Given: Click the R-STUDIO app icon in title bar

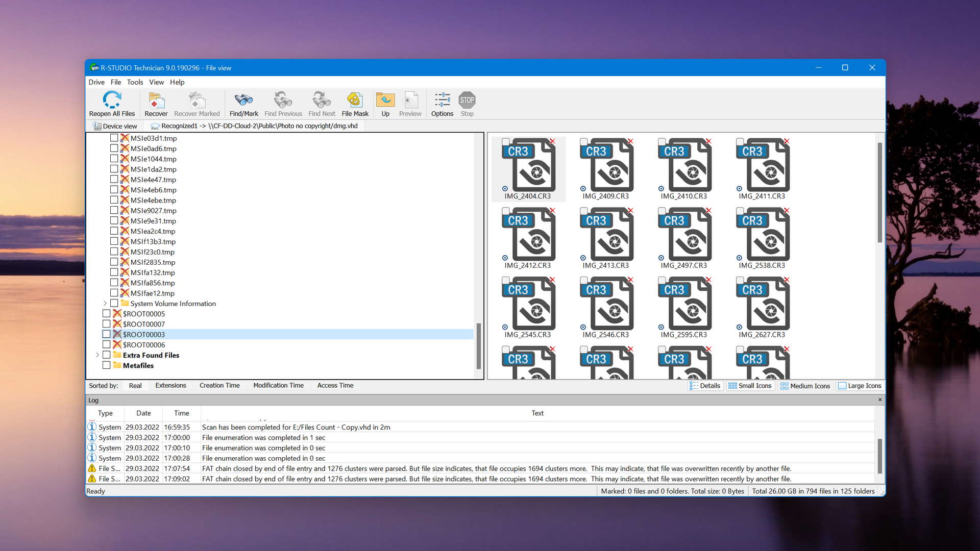Looking at the screenshot, I should tap(94, 67).
